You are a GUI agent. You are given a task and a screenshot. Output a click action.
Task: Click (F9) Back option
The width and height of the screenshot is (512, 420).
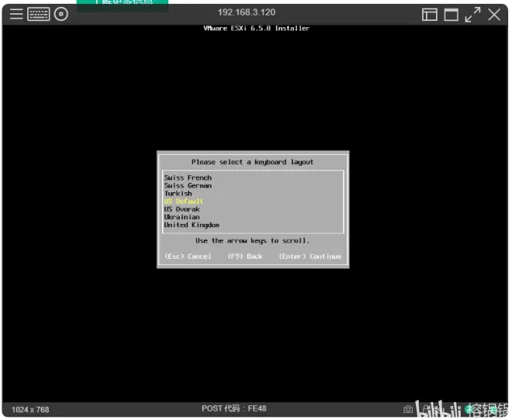pos(245,256)
